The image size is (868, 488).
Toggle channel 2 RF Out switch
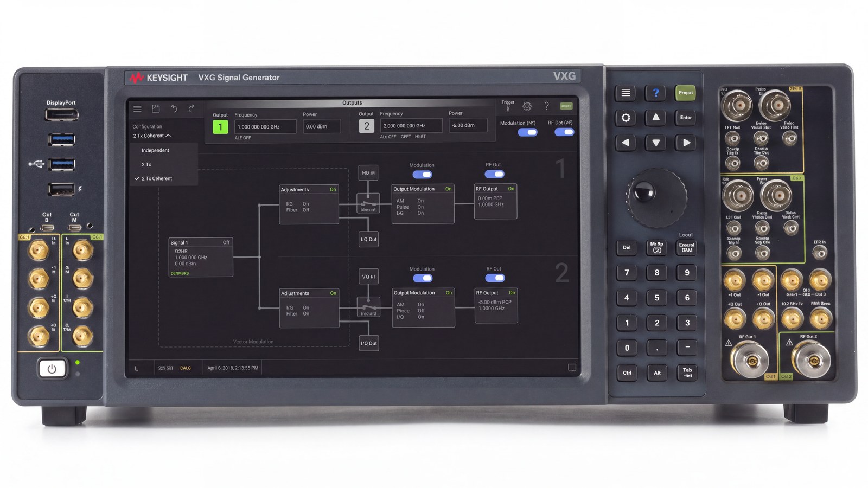495,278
